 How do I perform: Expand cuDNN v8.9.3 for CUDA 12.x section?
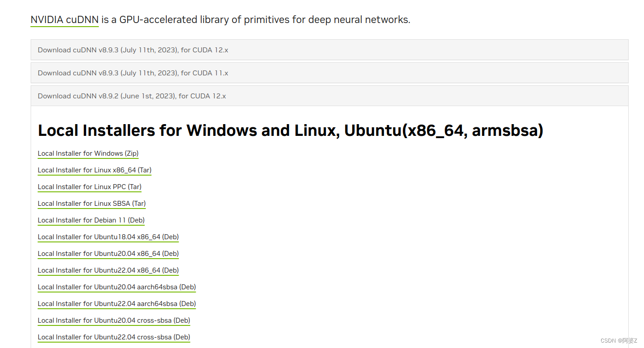(329, 50)
